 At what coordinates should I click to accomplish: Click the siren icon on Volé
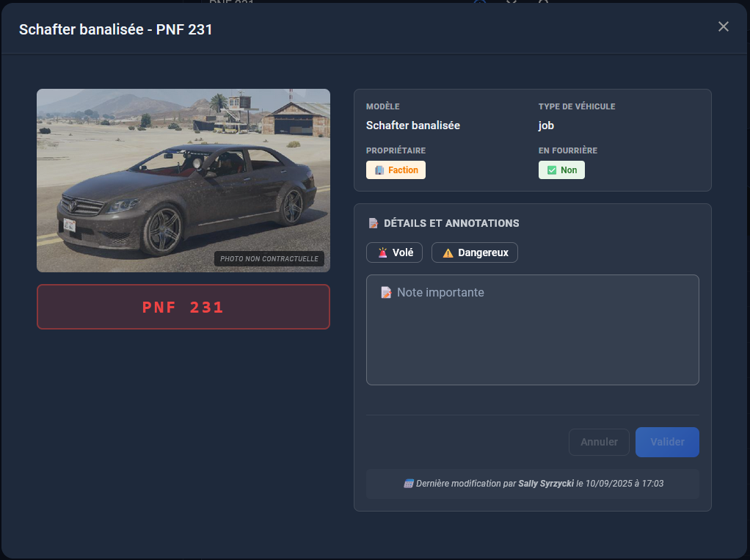click(382, 252)
